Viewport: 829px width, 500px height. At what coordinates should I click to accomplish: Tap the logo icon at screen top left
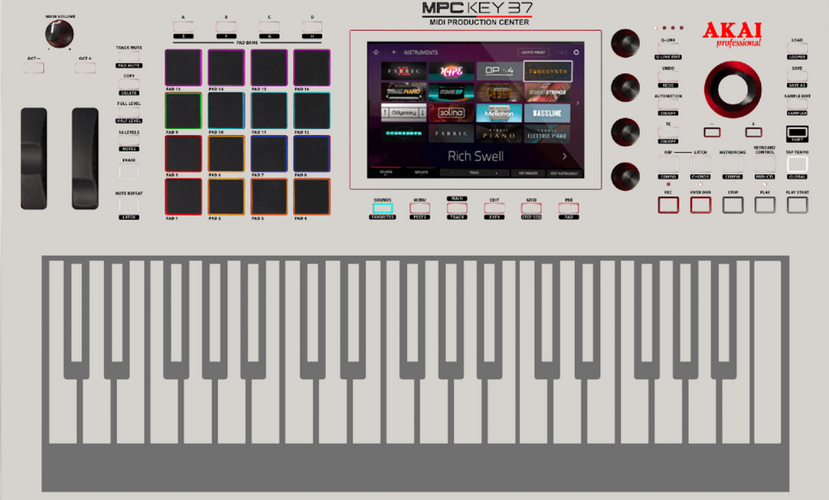pos(376,52)
